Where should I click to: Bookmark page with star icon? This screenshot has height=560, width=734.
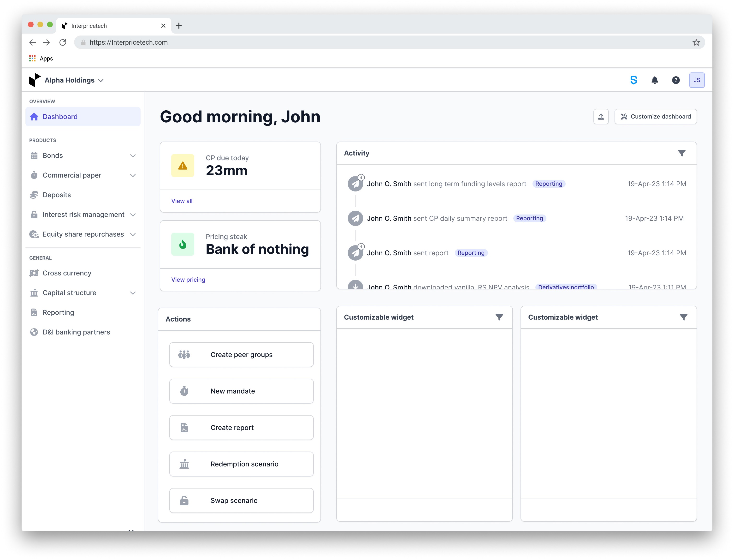click(696, 42)
